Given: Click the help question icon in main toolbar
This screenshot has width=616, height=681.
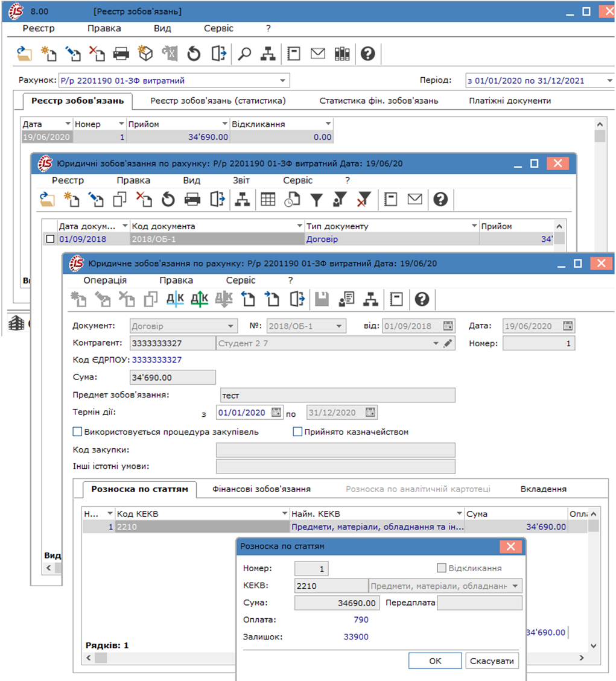Looking at the screenshot, I should coord(367,54).
